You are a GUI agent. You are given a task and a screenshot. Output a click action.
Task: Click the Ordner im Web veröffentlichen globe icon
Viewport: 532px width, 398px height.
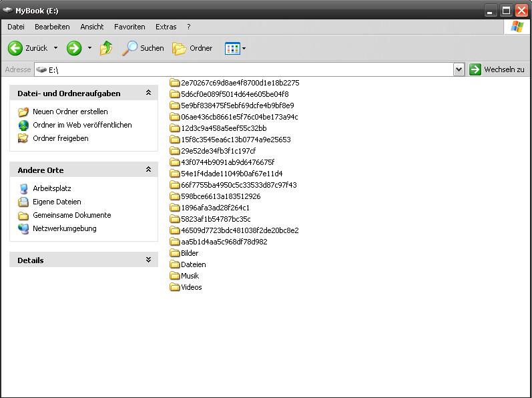click(x=23, y=125)
